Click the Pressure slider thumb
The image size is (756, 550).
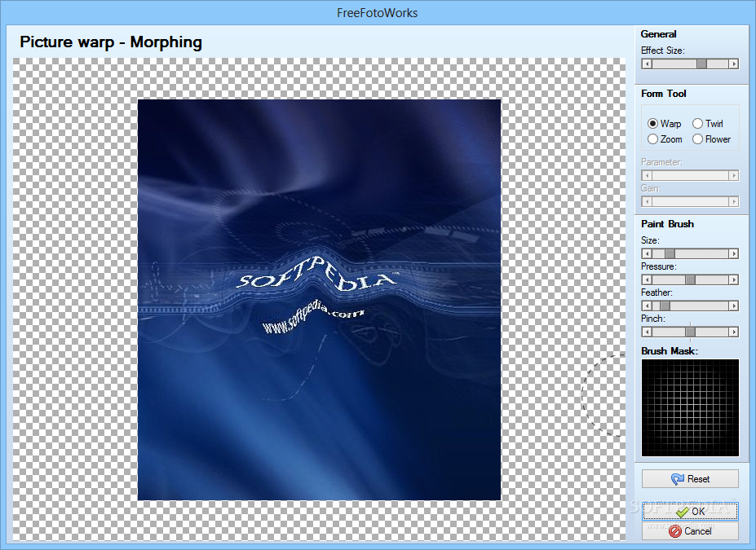pyautogui.click(x=691, y=279)
